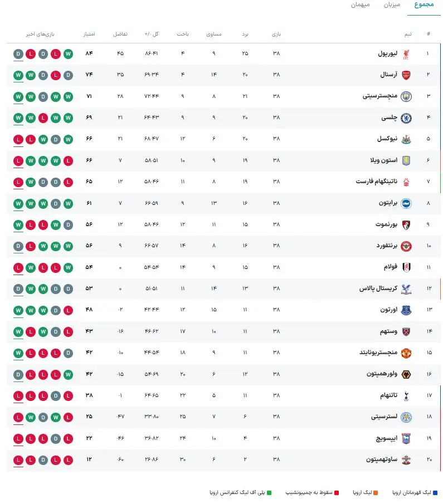Click the Arsenal club crest icon
The width and height of the screenshot is (443, 504).
[406, 75]
